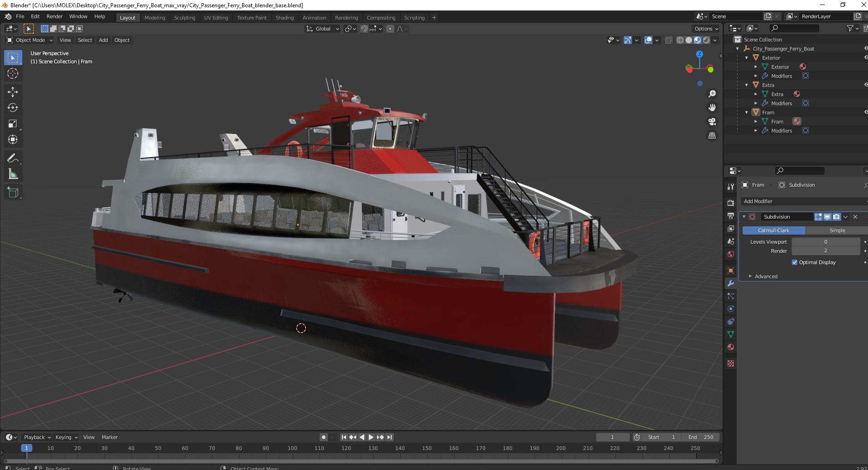Activate the Scale tool
Image resolution: width=868 pixels, height=470 pixels.
pos(13,124)
